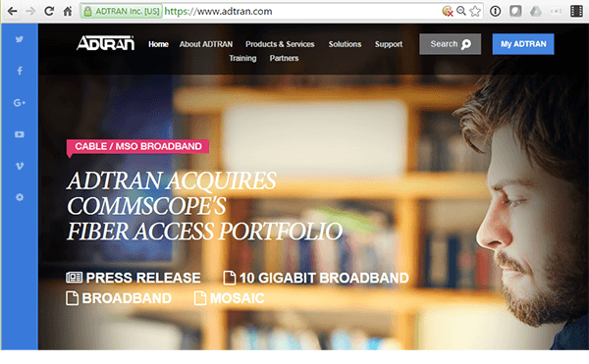Click the CABLE / MSO BROADBAND tag

[x=137, y=146]
